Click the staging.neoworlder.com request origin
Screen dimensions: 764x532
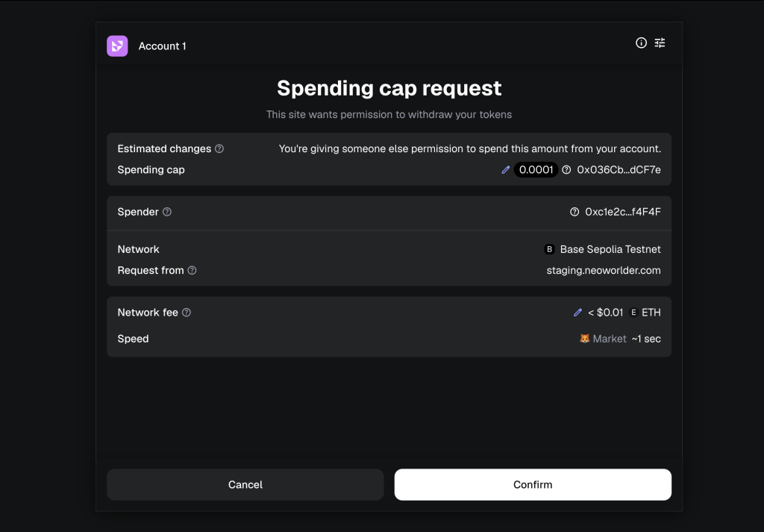tap(604, 270)
